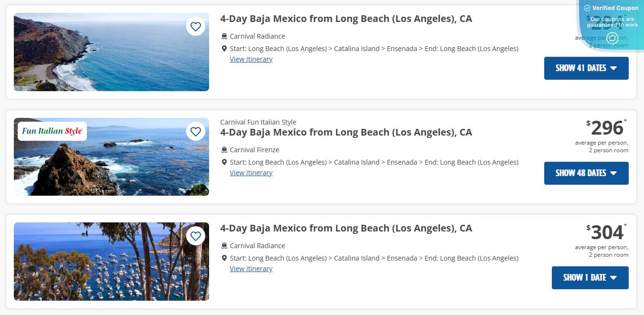View Itinerary for the Carnival Firenze cruise

(251, 173)
